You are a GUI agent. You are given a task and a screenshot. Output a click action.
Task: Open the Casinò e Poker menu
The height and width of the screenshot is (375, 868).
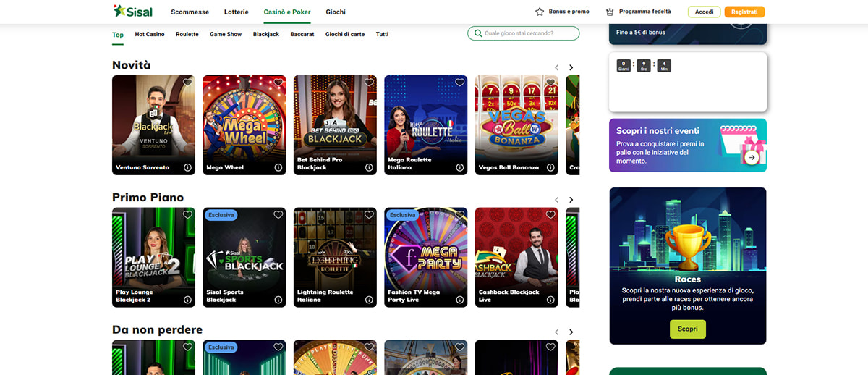pyautogui.click(x=287, y=12)
